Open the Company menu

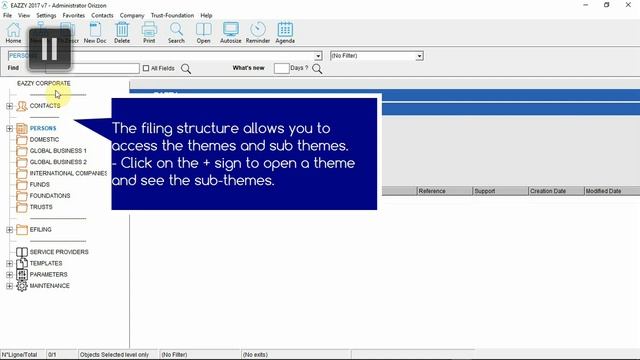pyautogui.click(x=132, y=15)
